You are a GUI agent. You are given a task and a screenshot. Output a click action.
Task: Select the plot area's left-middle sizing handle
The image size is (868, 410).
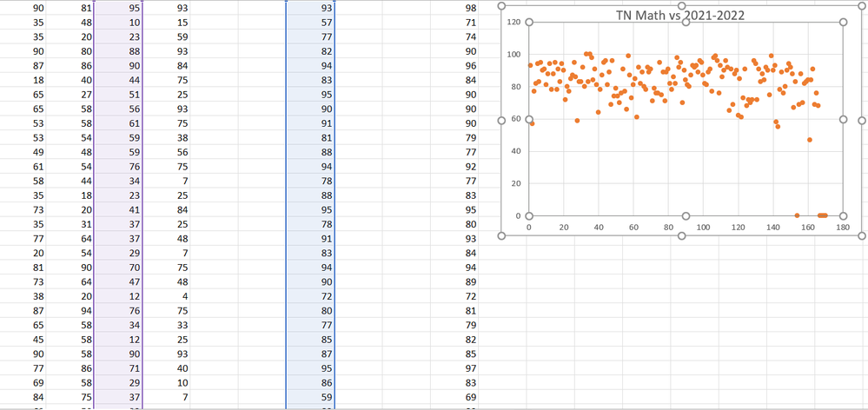coord(528,119)
